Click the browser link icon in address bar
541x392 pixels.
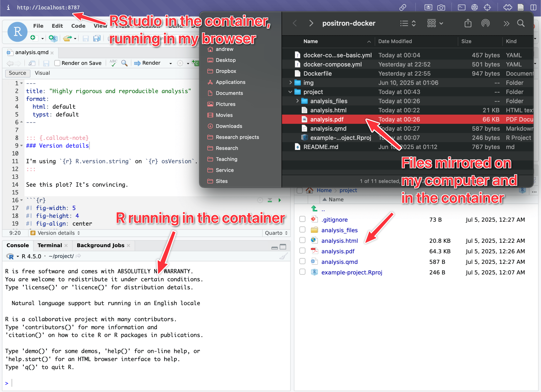point(403,7)
